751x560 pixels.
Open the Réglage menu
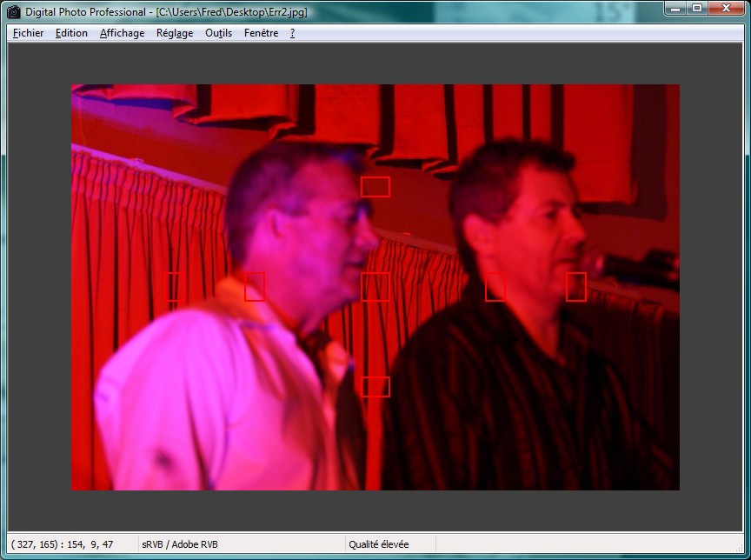click(175, 33)
